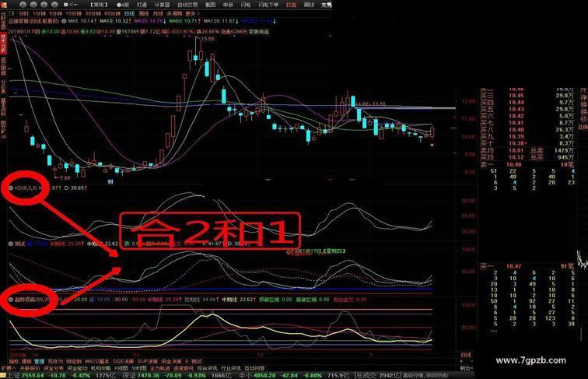Screen dimensions: 588x379
Task: Click the 总成交 2942亿 status entry
Action: (378, 375)
